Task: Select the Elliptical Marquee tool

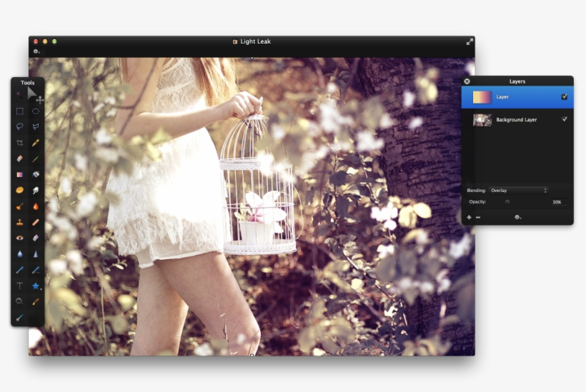Action: click(36, 111)
